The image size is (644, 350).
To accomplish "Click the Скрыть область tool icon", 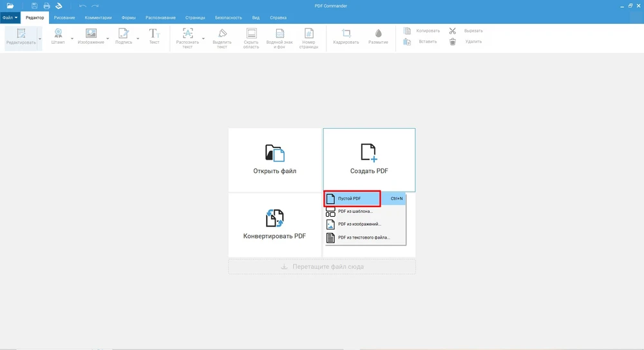I will coord(251,33).
